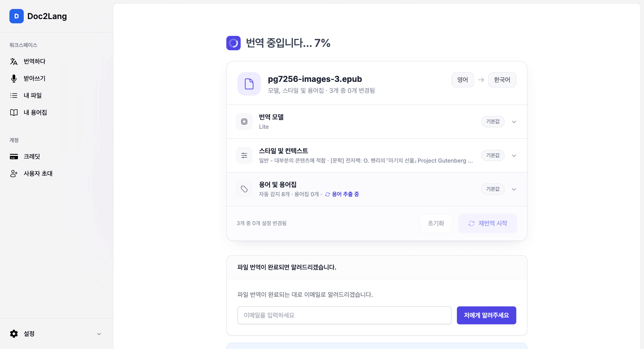Click the 번역 중입니다... 7% heading

pos(288,43)
